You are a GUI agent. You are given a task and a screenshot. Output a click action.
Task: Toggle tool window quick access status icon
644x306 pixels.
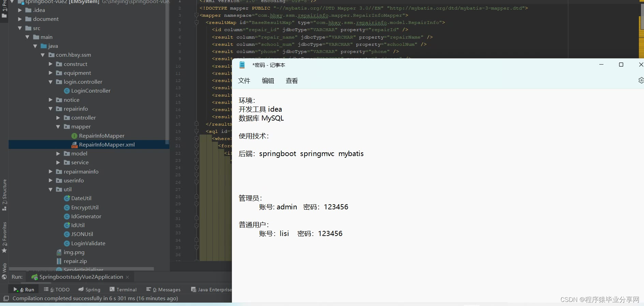coord(6,298)
